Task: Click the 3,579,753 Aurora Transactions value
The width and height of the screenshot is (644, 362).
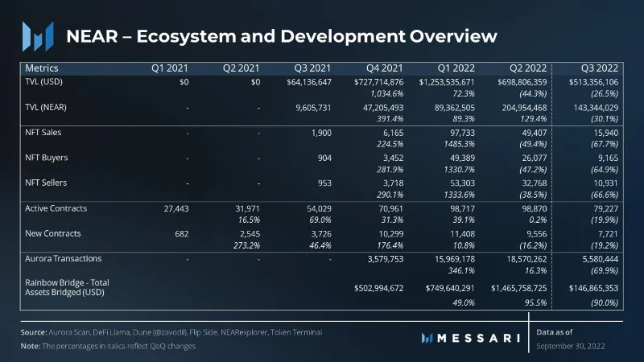Action: click(386, 259)
